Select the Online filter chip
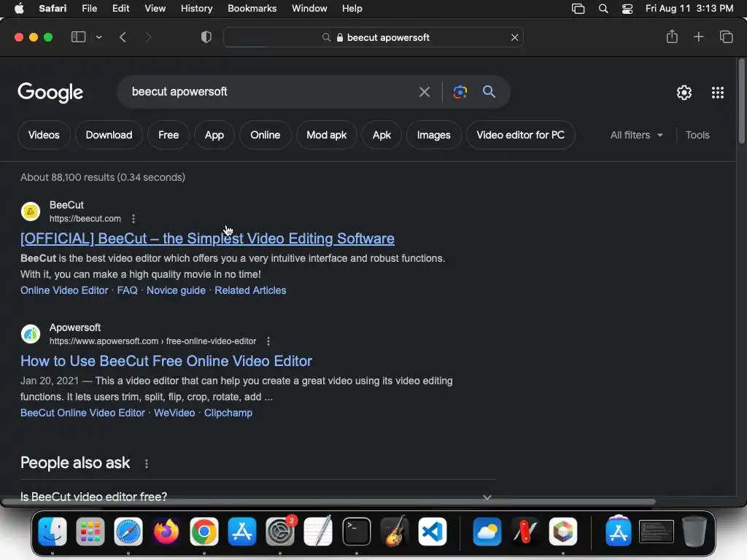The width and height of the screenshot is (747, 560). pyautogui.click(x=266, y=135)
